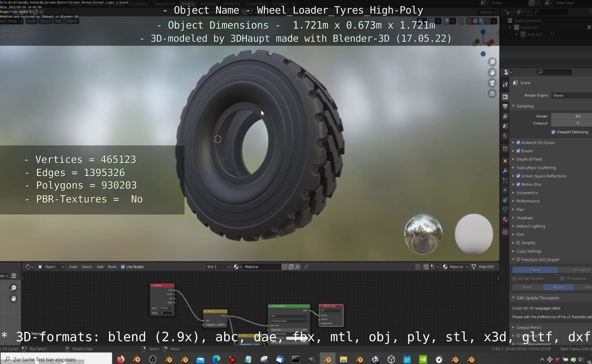Open the viewport Options dropdown

(x=487, y=12)
